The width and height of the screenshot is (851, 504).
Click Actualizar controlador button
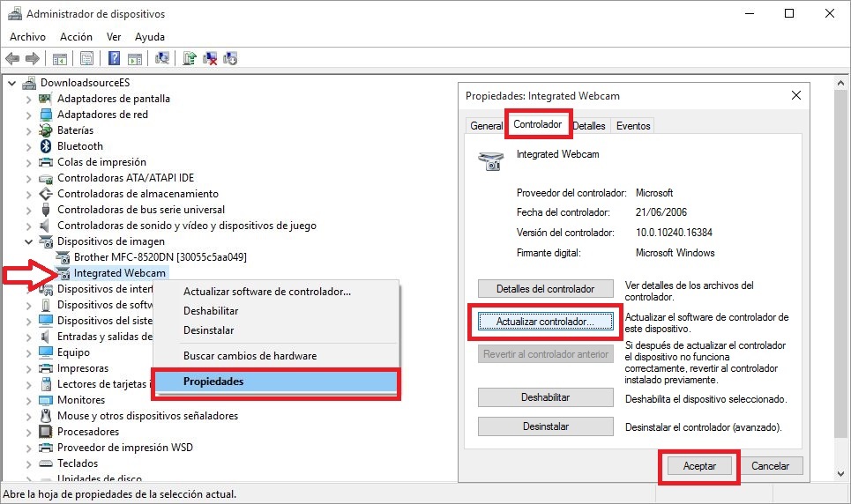point(546,322)
